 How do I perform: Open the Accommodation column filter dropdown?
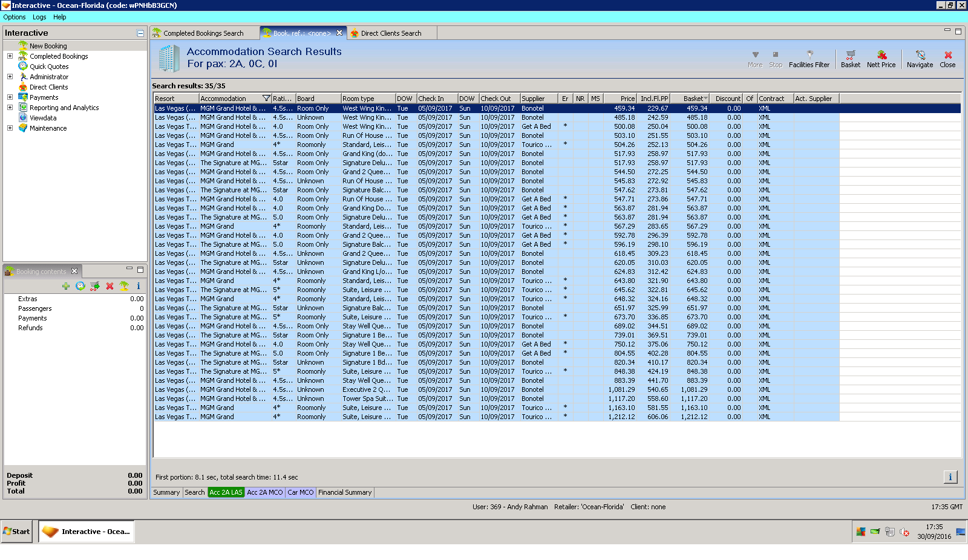[266, 99]
